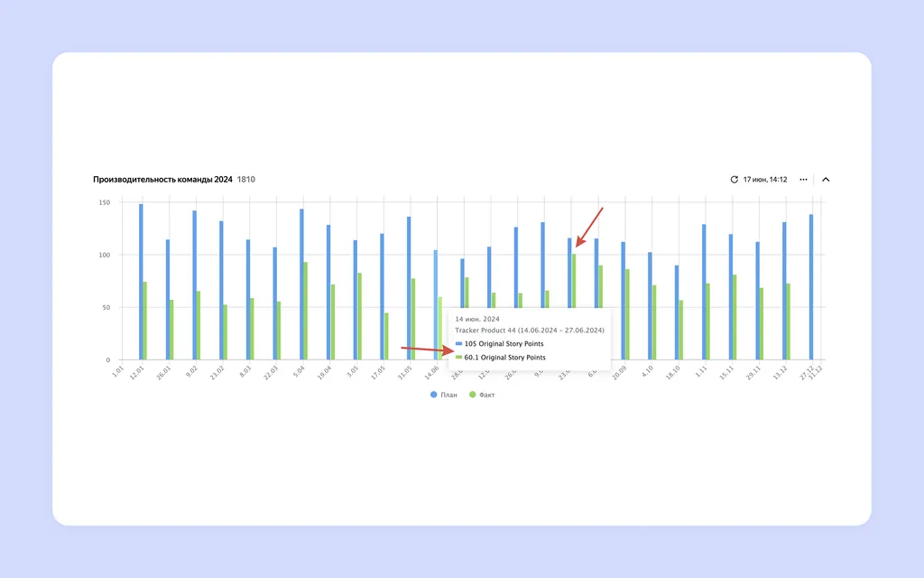Click the green Факт legend dot
The width and height of the screenshot is (924, 578).
point(472,395)
